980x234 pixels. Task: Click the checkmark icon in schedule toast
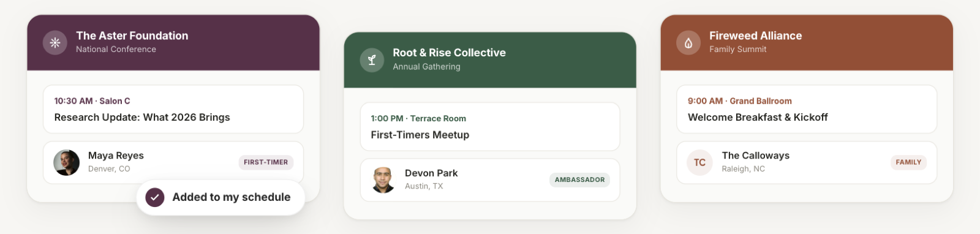coord(155,197)
